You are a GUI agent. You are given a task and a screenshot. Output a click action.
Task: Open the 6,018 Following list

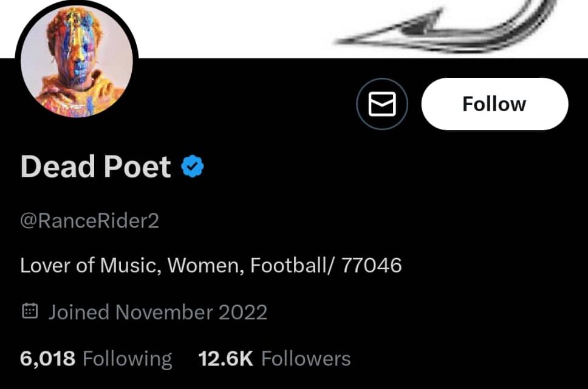pos(96,359)
